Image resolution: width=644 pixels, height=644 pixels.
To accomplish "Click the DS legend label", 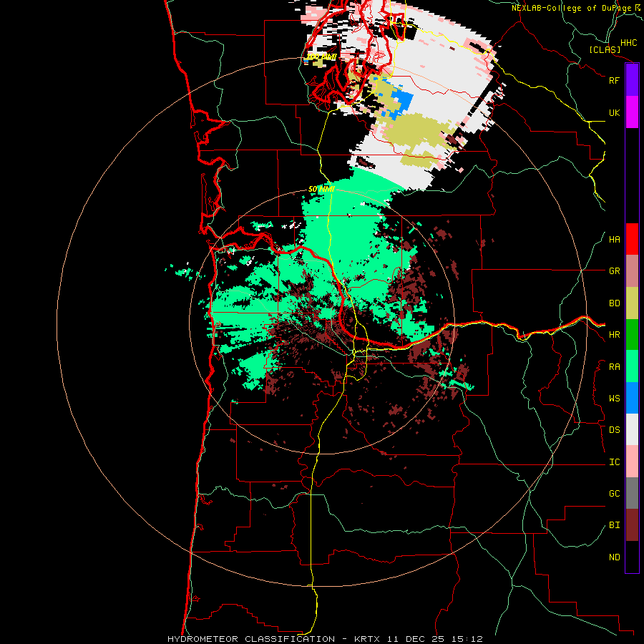I will tap(614, 430).
